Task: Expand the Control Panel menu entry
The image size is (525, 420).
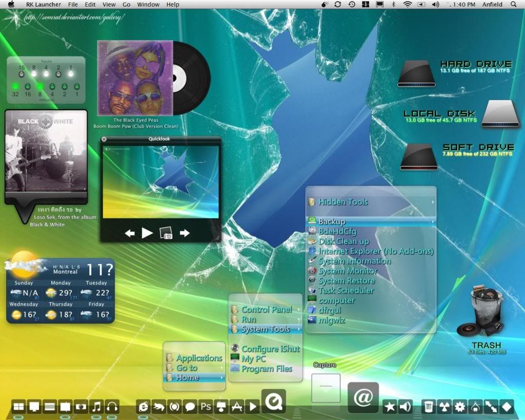Action: point(266,309)
